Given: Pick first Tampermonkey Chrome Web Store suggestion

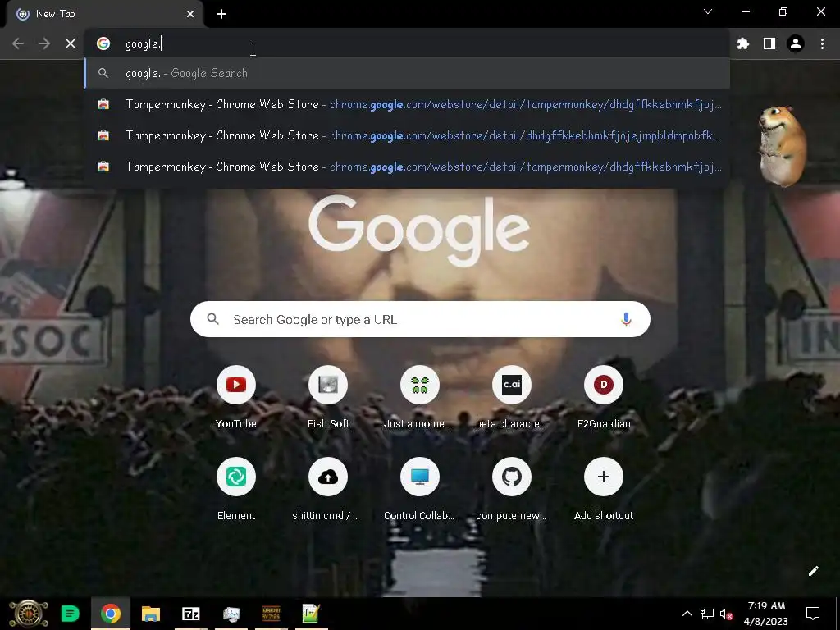Looking at the screenshot, I should coord(407,104).
